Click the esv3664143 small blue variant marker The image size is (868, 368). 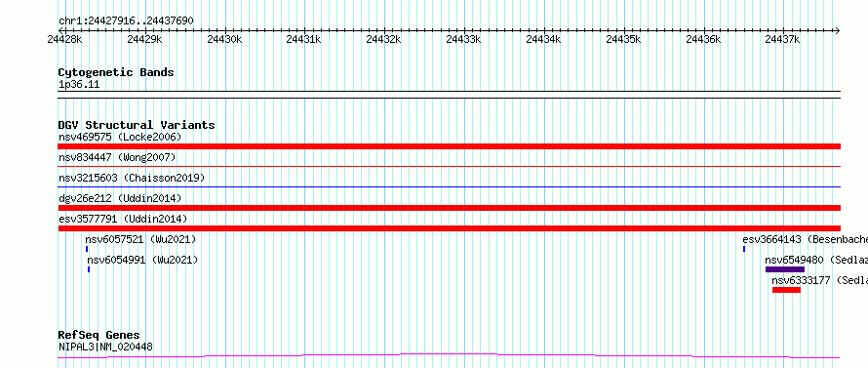tap(744, 249)
